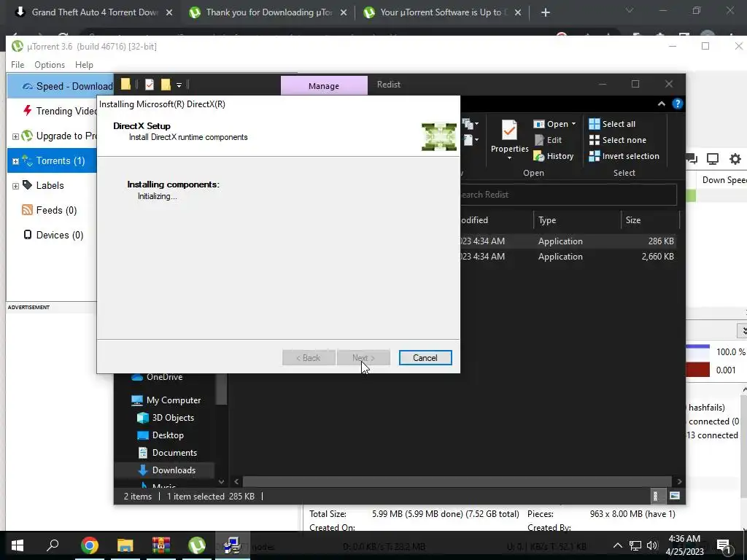The image size is (747, 560).
Task: Open File Explorer from the taskbar
Action: click(x=125, y=545)
